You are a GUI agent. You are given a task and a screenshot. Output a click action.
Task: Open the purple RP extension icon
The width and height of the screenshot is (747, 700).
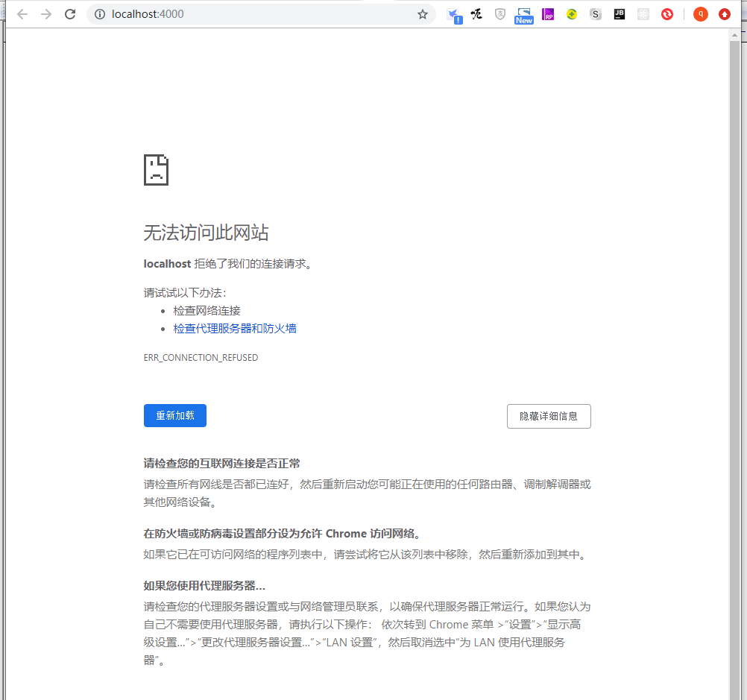click(x=548, y=14)
